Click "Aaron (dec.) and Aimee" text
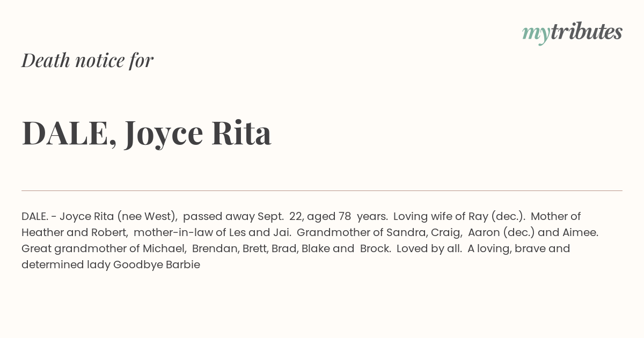Screen dimensions: 644x338 click(x=533, y=233)
